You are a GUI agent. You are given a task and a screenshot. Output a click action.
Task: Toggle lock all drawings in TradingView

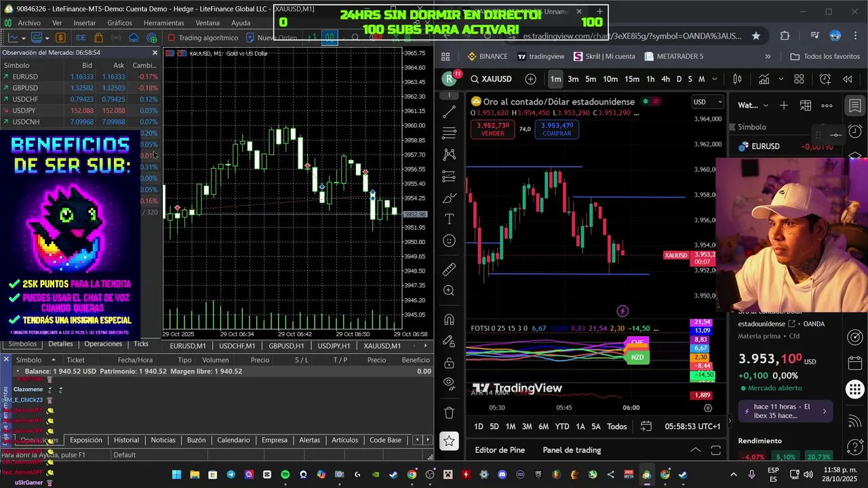449,363
